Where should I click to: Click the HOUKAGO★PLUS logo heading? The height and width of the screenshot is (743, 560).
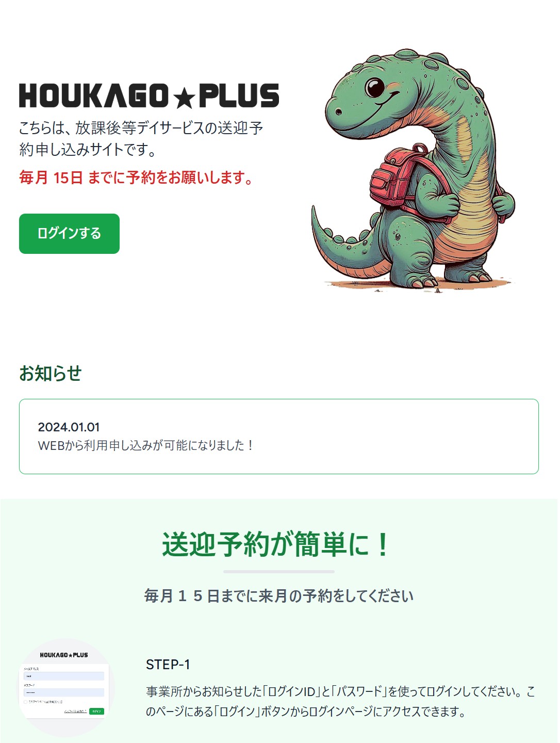[149, 96]
